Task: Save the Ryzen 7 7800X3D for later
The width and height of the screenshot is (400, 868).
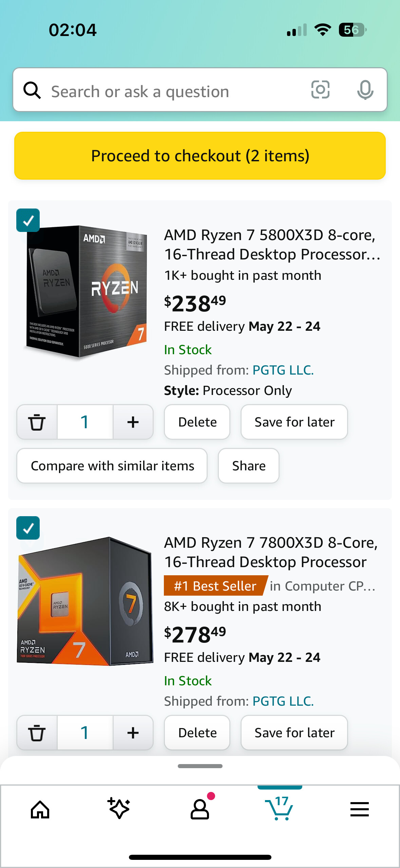Action: (294, 733)
